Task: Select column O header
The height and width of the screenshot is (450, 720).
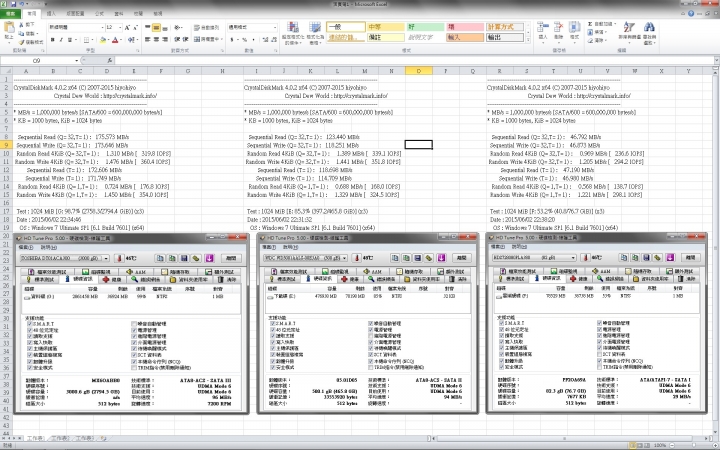Action: coord(418,71)
